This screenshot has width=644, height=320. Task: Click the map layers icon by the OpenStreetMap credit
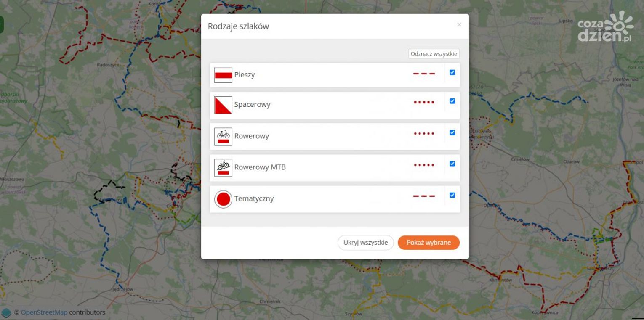click(6, 312)
